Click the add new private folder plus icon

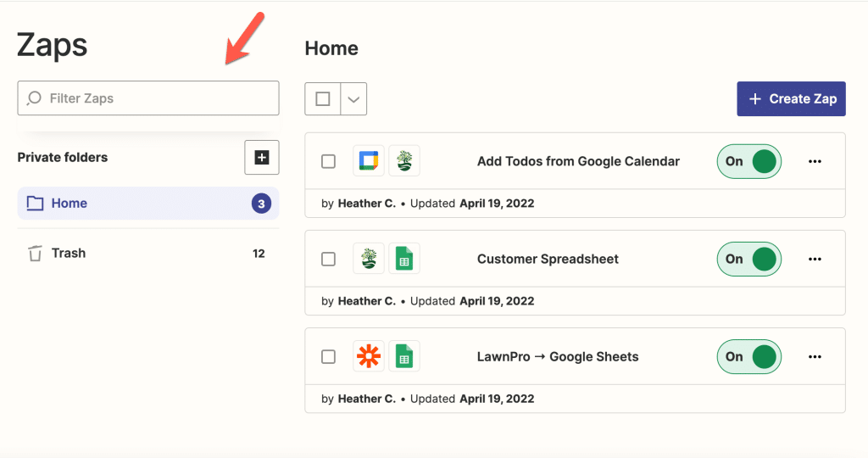[x=262, y=157]
